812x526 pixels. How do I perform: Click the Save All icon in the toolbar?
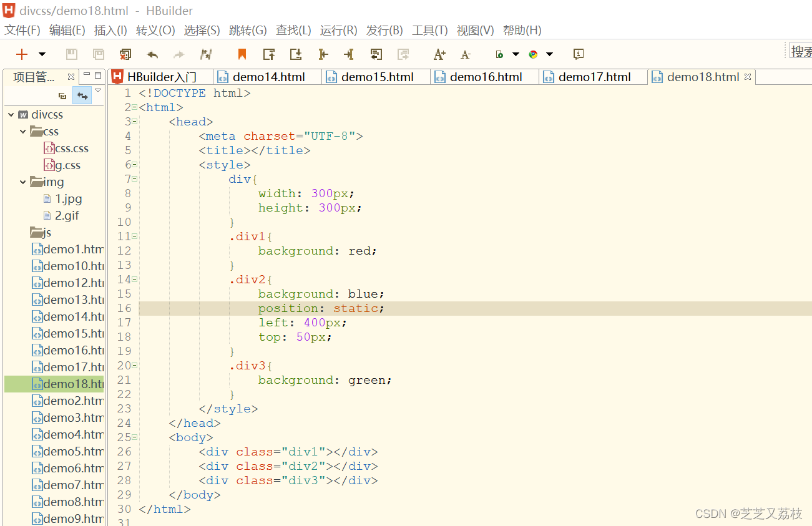tap(99, 54)
